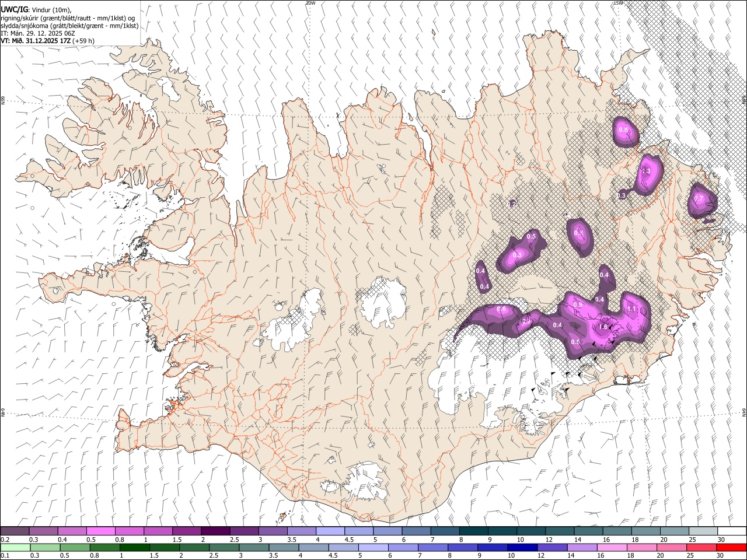Select the deep blue 10–12 swatch, bottom scale

coord(522,547)
